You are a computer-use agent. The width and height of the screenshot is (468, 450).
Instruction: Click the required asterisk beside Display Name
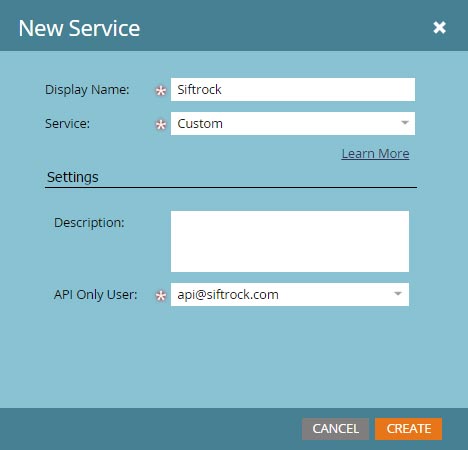pos(161,90)
